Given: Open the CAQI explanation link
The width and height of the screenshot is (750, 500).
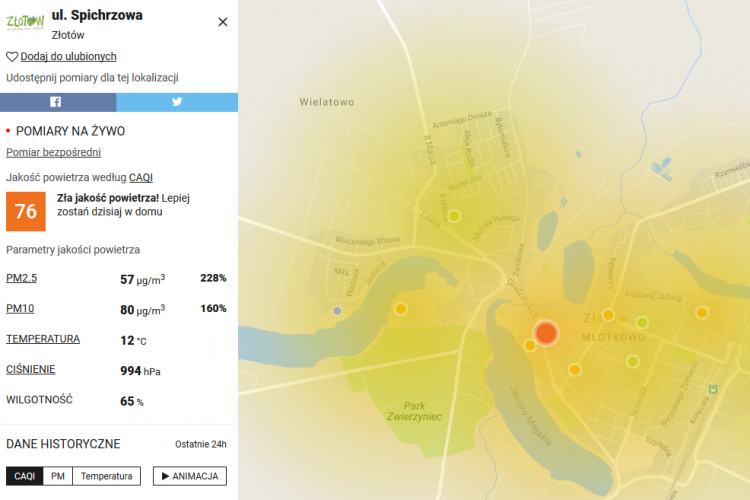Looking at the screenshot, I should [141, 178].
